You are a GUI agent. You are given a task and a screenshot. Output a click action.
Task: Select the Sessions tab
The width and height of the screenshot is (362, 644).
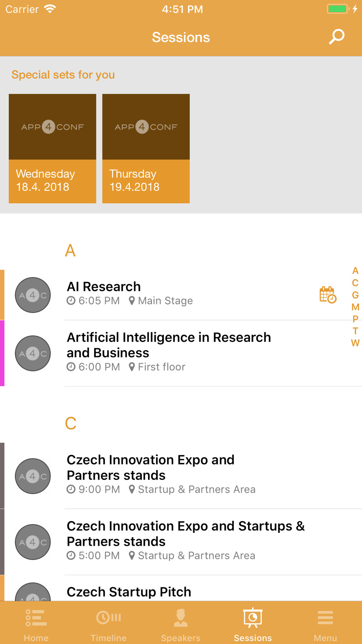253,624
